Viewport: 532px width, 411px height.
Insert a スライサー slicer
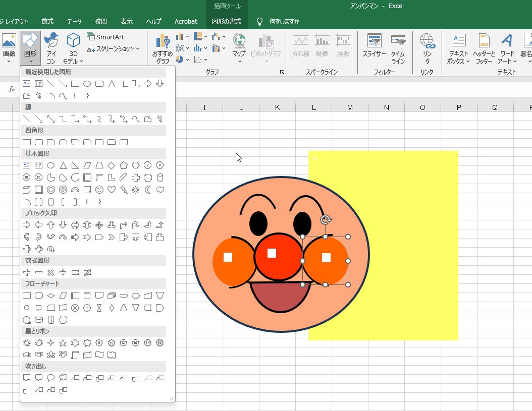tap(374, 45)
